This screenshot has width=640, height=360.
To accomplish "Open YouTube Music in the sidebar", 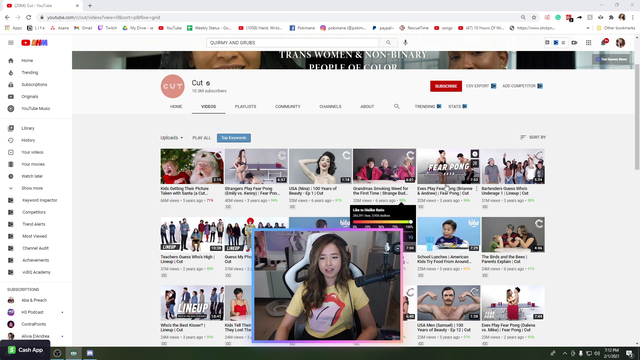I will point(36,109).
